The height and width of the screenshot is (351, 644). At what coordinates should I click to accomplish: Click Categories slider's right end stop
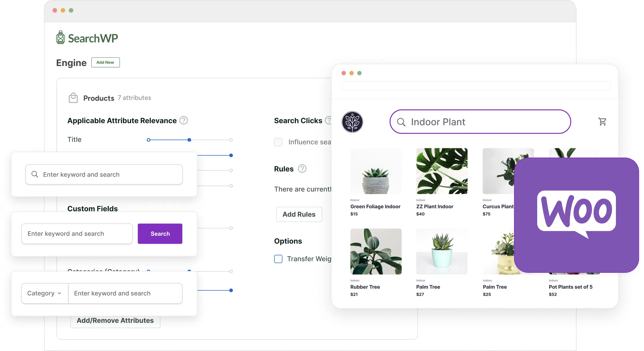pyautogui.click(x=231, y=271)
